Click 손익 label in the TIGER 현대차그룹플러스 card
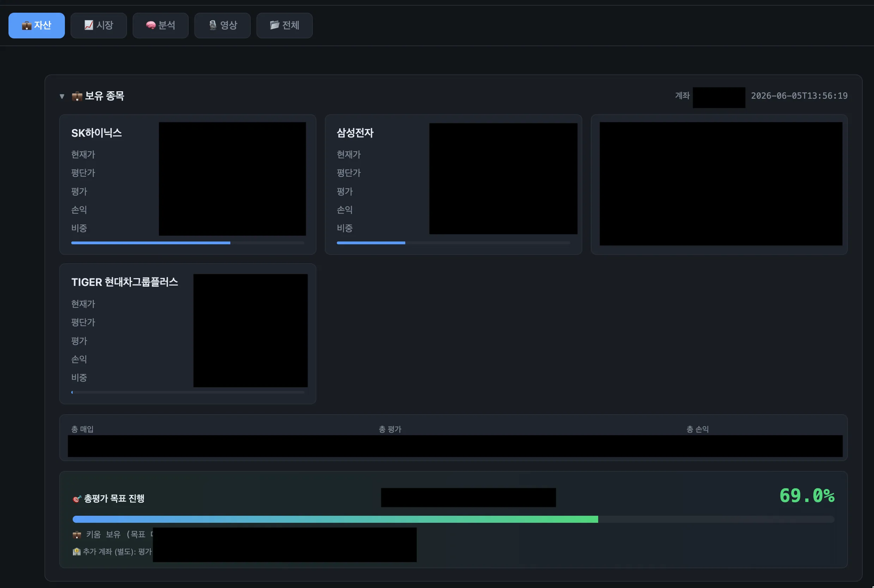 click(x=79, y=359)
